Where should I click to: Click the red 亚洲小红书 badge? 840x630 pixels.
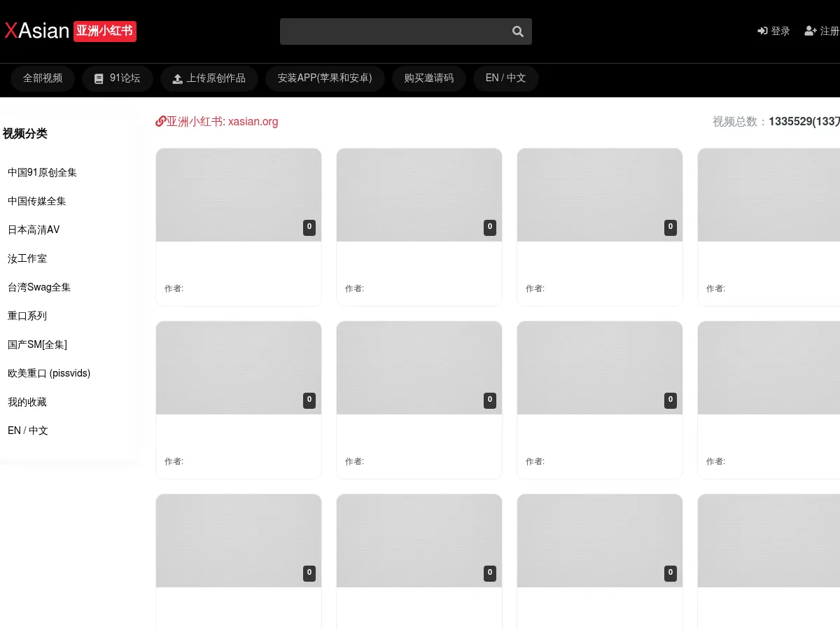coord(105,31)
